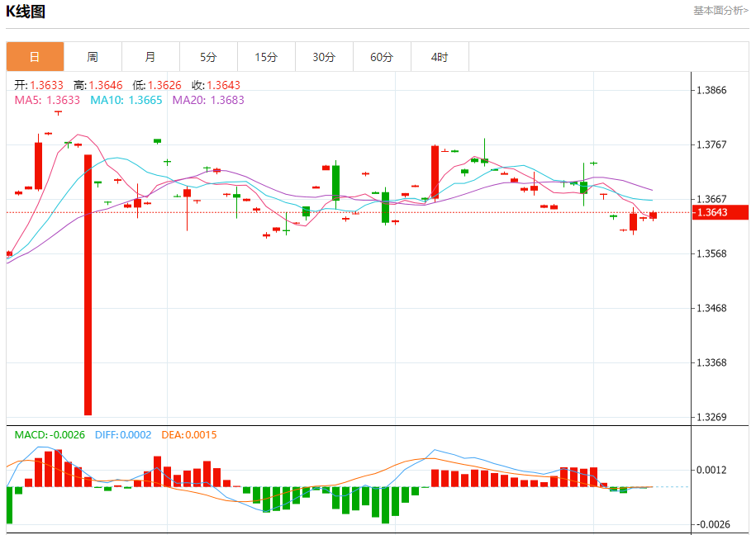The width and height of the screenshot is (756, 535).
Task: Open the 30分 interval tab
Action: point(324,57)
